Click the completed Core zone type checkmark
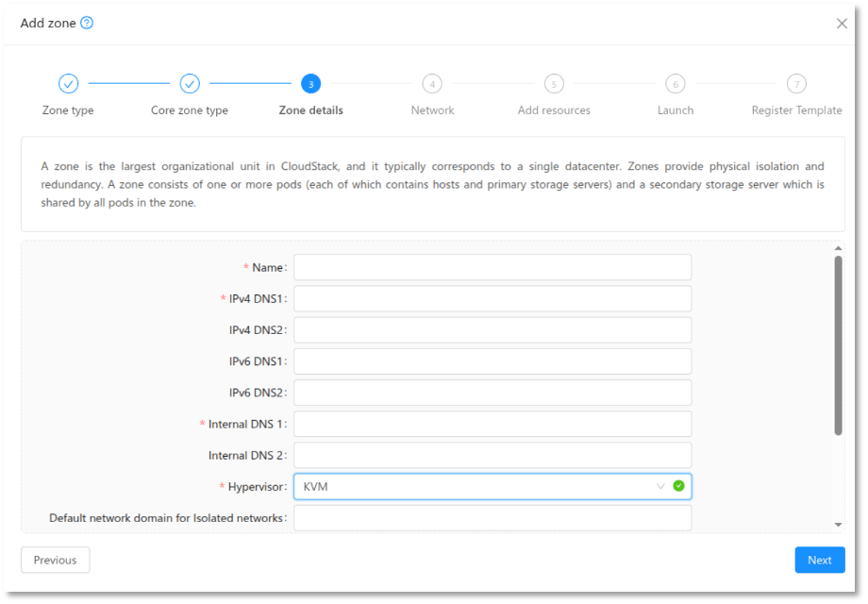This screenshot has width=868, height=604. 189,83
